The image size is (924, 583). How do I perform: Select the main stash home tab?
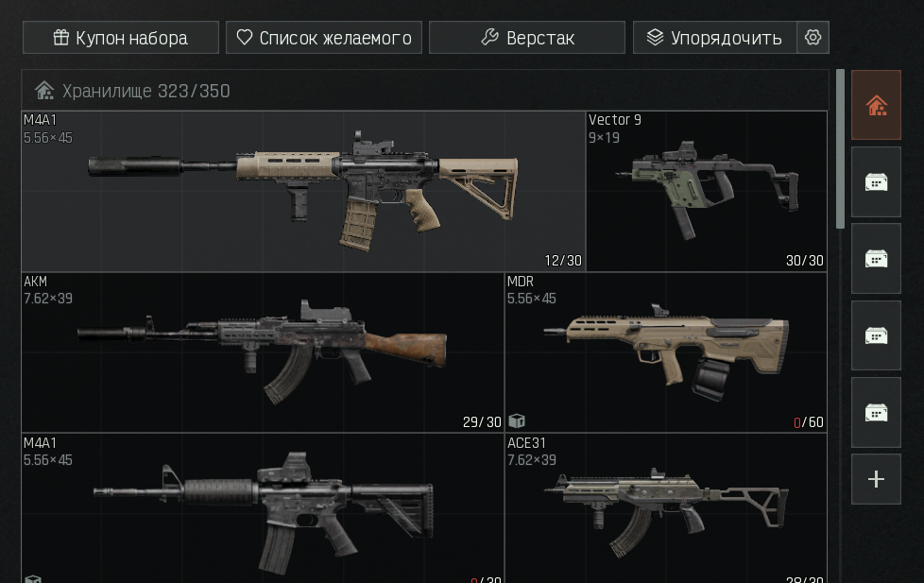point(876,105)
